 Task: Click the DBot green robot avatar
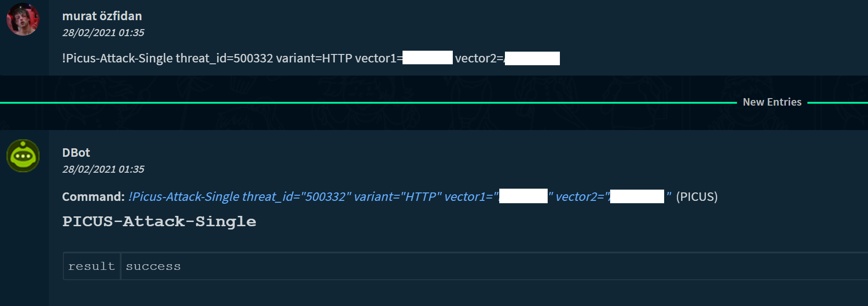[x=23, y=156]
